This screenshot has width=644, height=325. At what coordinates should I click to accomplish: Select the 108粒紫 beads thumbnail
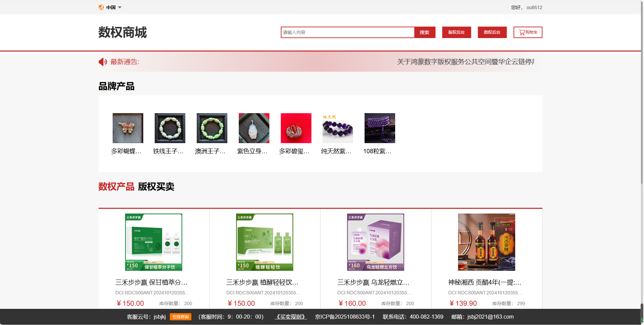click(x=380, y=128)
